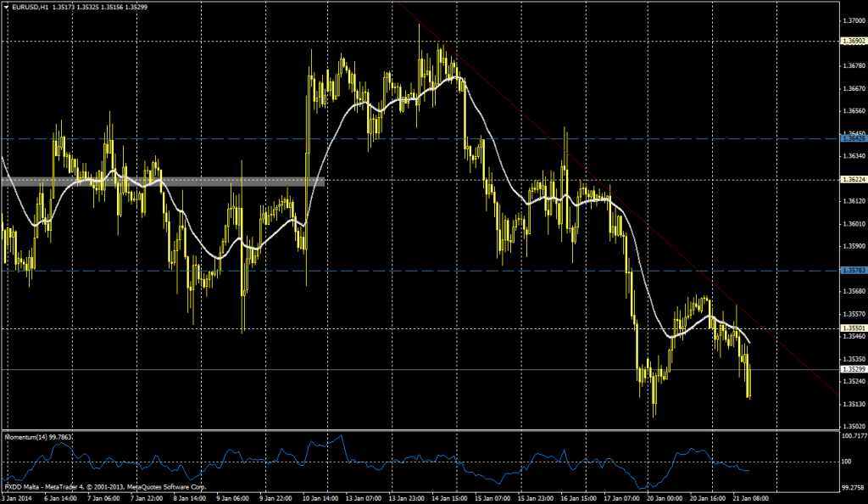Click the current price tag 1.35299
Viewport: 868px width, 504px height.
click(x=852, y=369)
